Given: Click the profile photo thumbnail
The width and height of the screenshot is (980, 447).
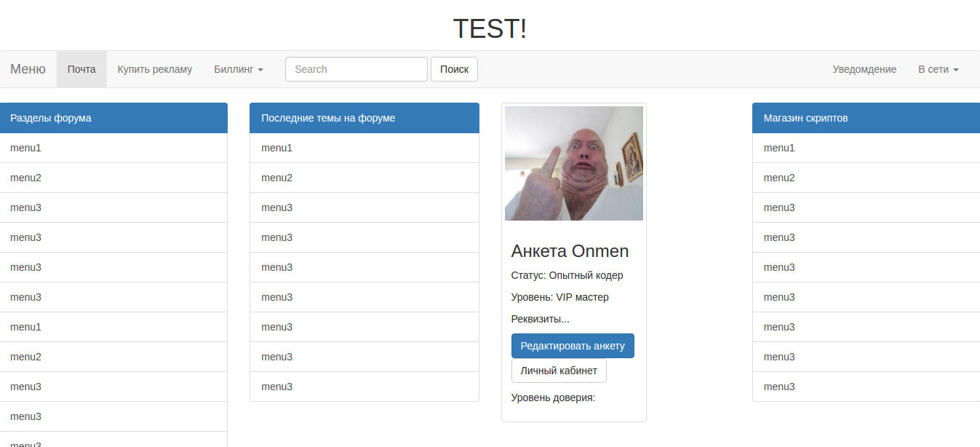Looking at the screenshot, I should click(x=573, y=163).
